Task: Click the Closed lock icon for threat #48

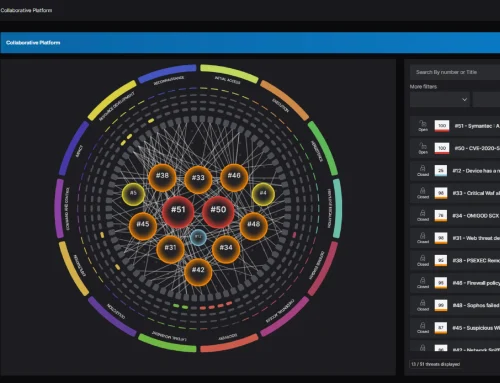Action: (x=423, y=305)
